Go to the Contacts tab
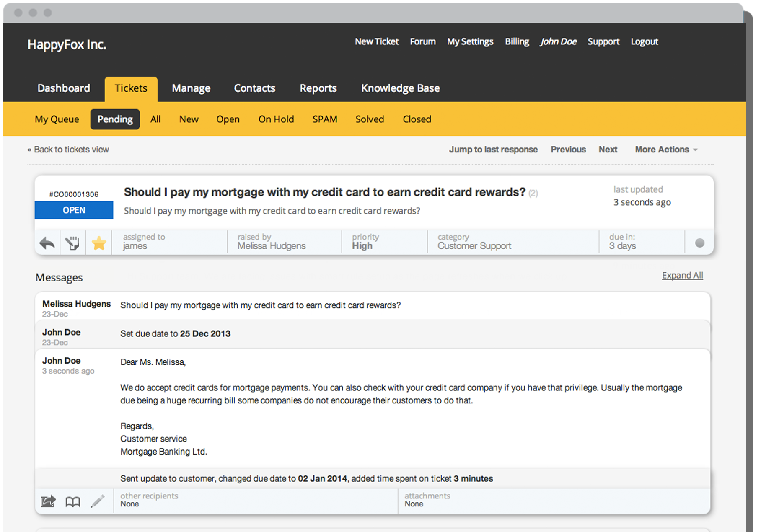Screen dimensions: 761x532 click(254, 88)
